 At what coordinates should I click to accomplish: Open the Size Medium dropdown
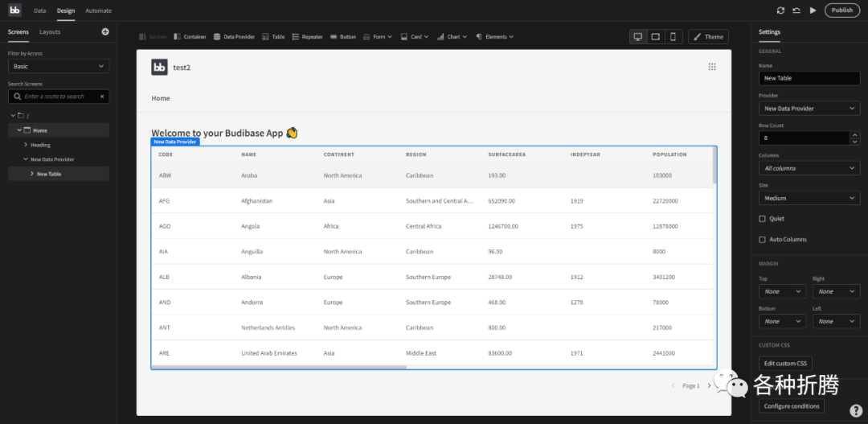(x=809, y=198)
